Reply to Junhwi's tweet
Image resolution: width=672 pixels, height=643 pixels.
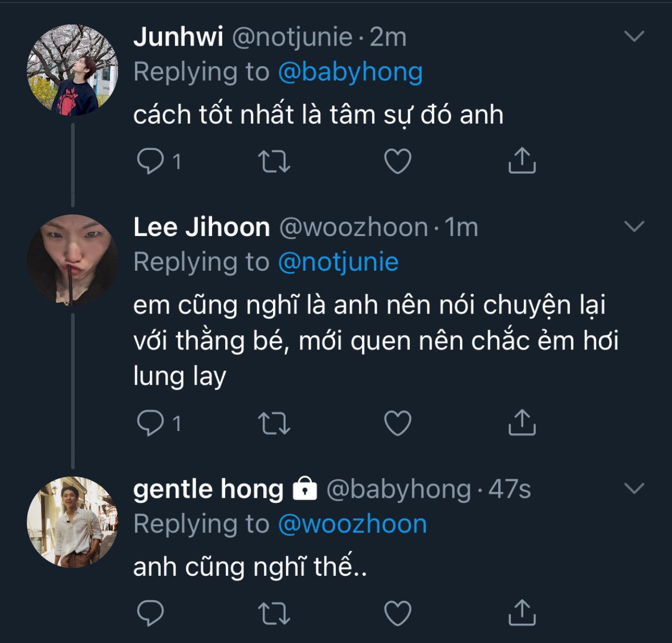click(x=150, y=161)
